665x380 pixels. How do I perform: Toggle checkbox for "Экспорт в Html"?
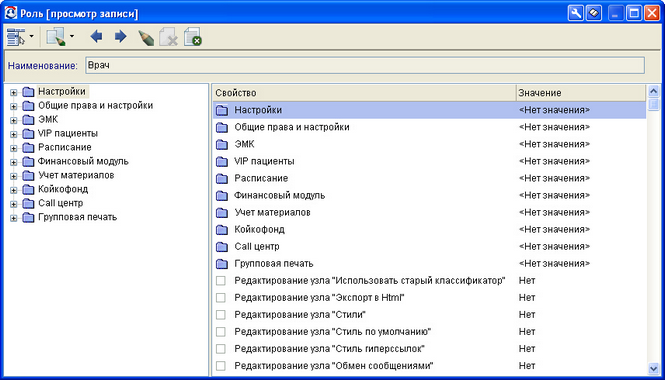221,298
